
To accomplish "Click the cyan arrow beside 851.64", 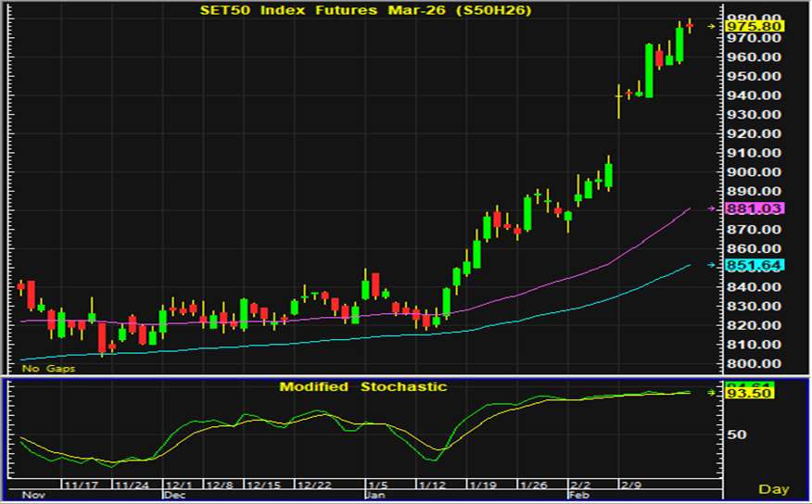I will [712, 265].
